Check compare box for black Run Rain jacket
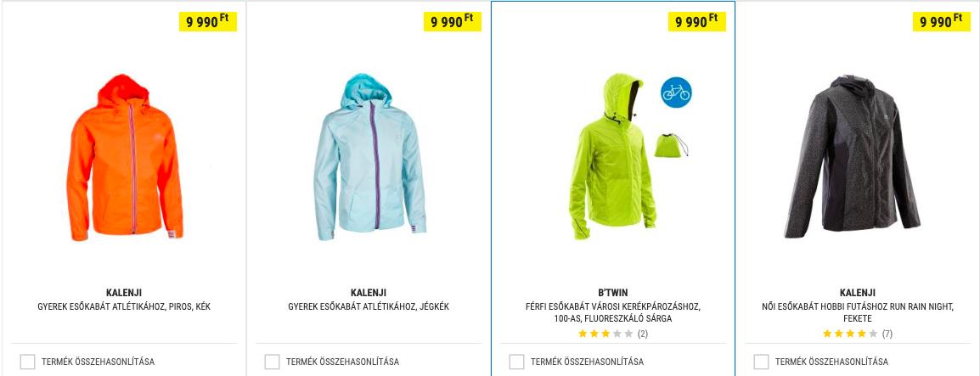Image resolution: width=980 pixels, height=376 pixels. [x=761, y=362]
